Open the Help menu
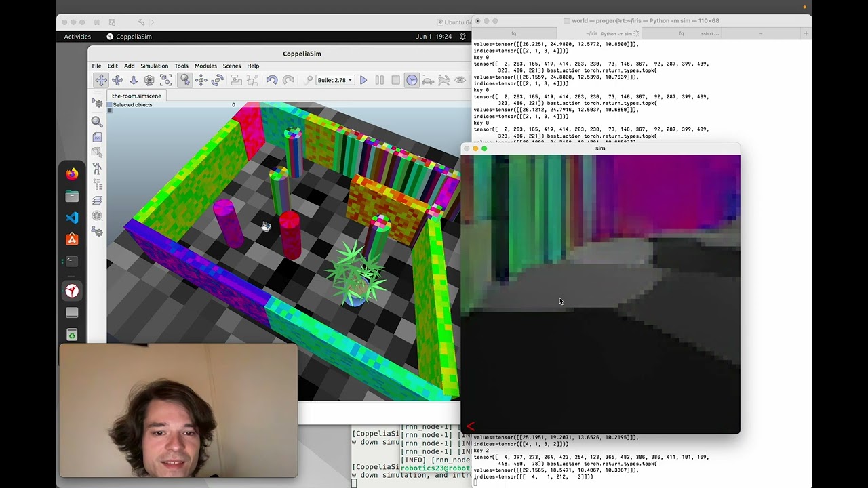868x488 pixels. [x=253, y=66]
